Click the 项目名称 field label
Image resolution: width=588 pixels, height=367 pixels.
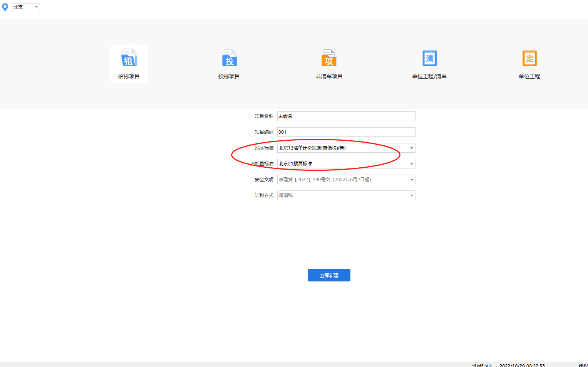(264, 116)
